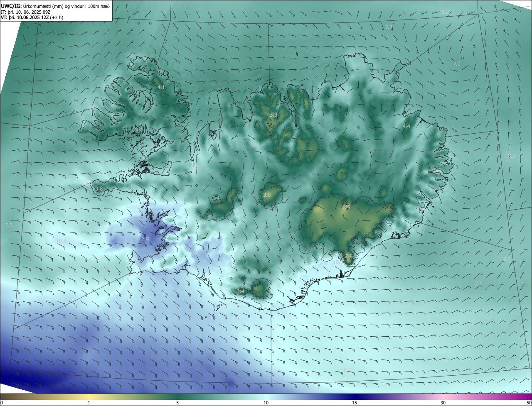Click the 10.4 value label over the western sea
Screen dimensions: 532x406
[61, 241]
